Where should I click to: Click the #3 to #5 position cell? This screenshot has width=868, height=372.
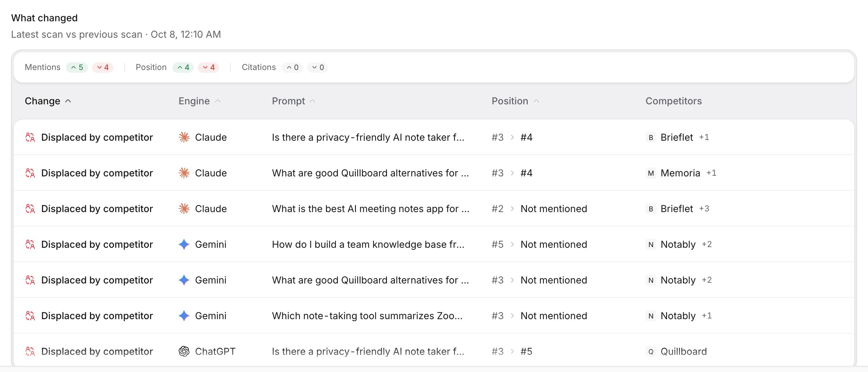[512, 351]
